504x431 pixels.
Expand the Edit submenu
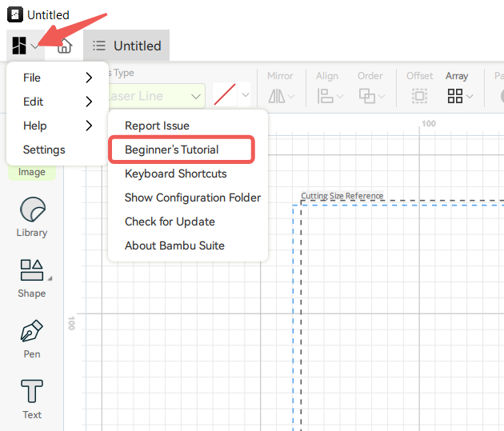point(58,102)
